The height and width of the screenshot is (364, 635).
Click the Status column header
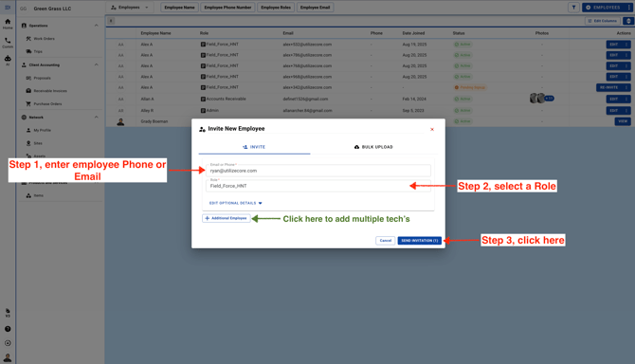pyautogui.click(x=459, y=33)
